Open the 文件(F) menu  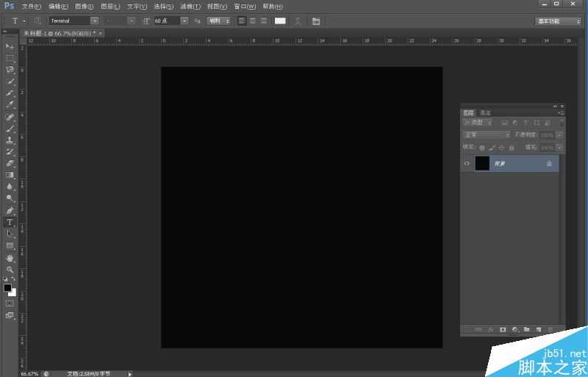32,6
